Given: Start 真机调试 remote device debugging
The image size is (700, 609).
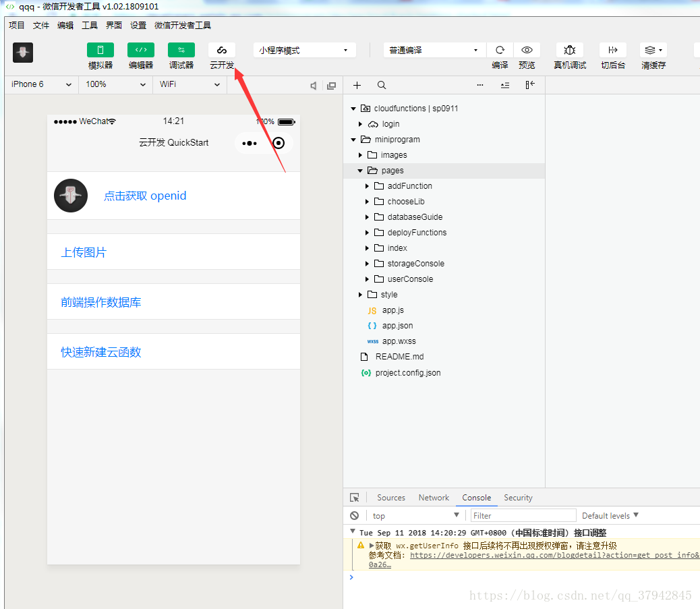Looking at the screenshot, I should [570, 50].
